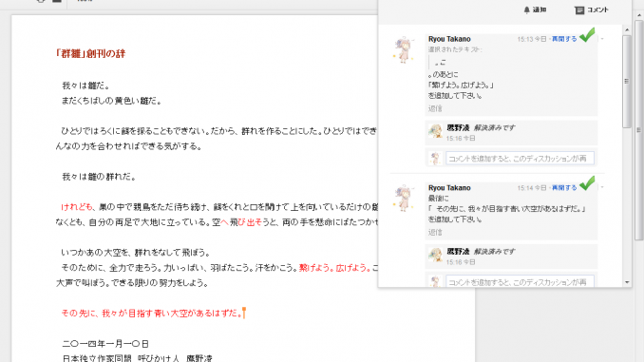Screen dimensions: 644x362
Task: Click 鷹野凌 avatar in second resolved reply
Action: click(x=435, y=256)
